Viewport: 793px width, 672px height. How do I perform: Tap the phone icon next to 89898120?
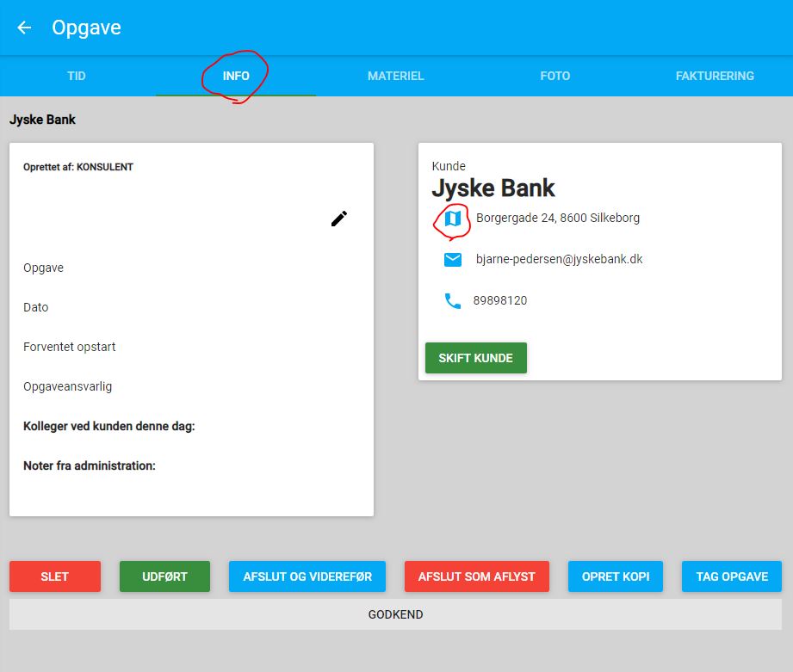pyautogui.click(x=453, y=300)
